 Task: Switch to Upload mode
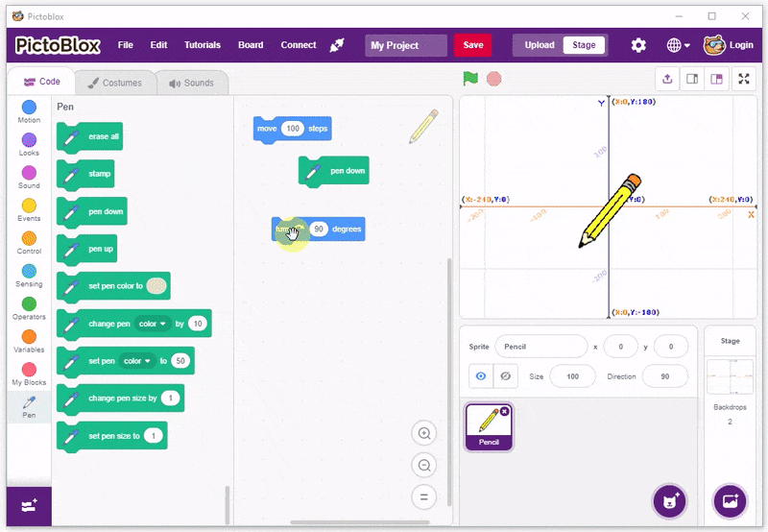click(x=539, y=45)
